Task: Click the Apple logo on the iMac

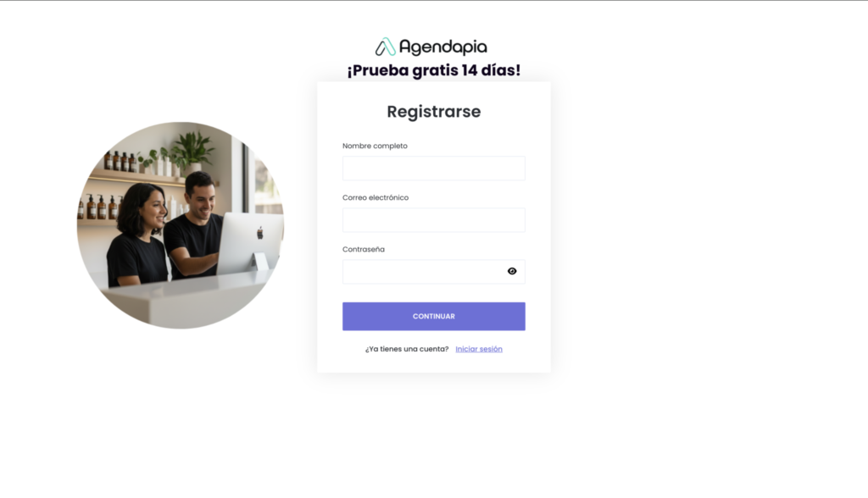Action: pos(259,233)
